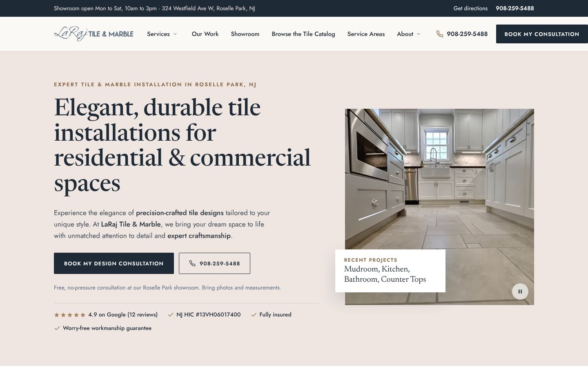Open the Our Work page
The image size is (588, 368).
coord(205,34)
